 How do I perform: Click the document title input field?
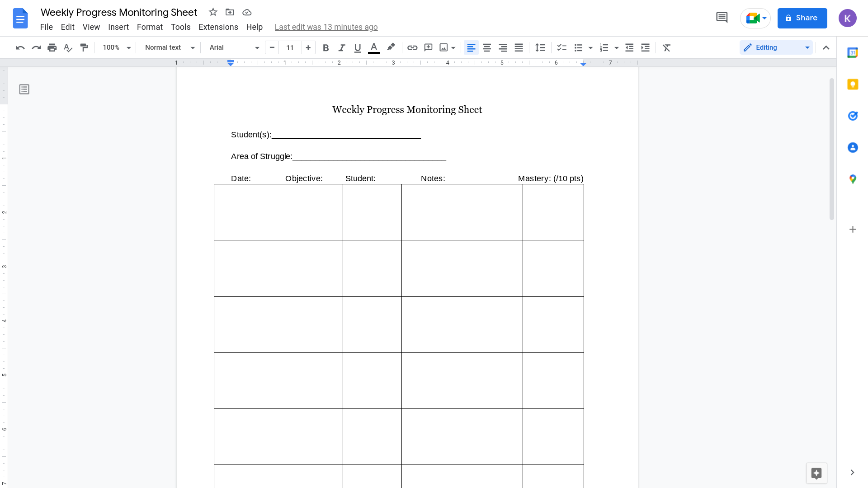(x=118, y=12)
